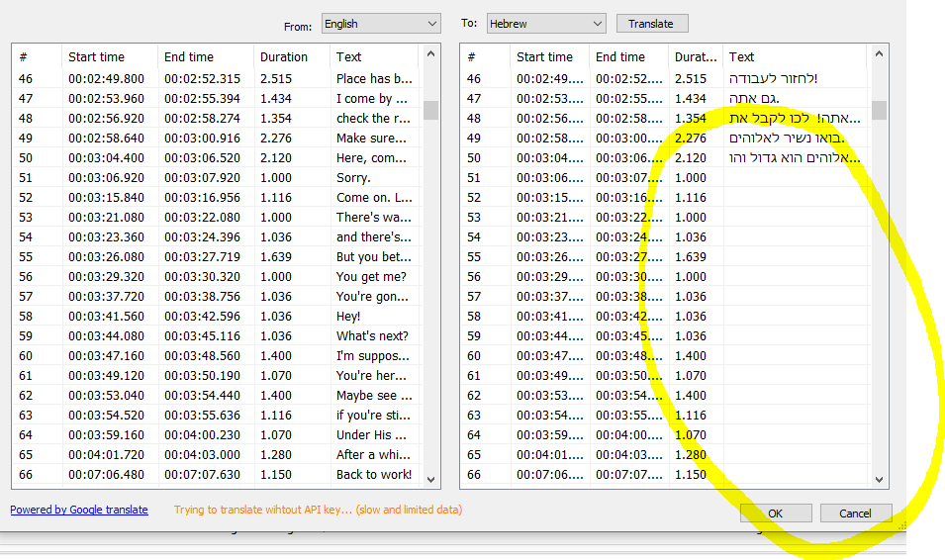
Task: Click right table end time 00:04:00....
Action: [629, 434]
